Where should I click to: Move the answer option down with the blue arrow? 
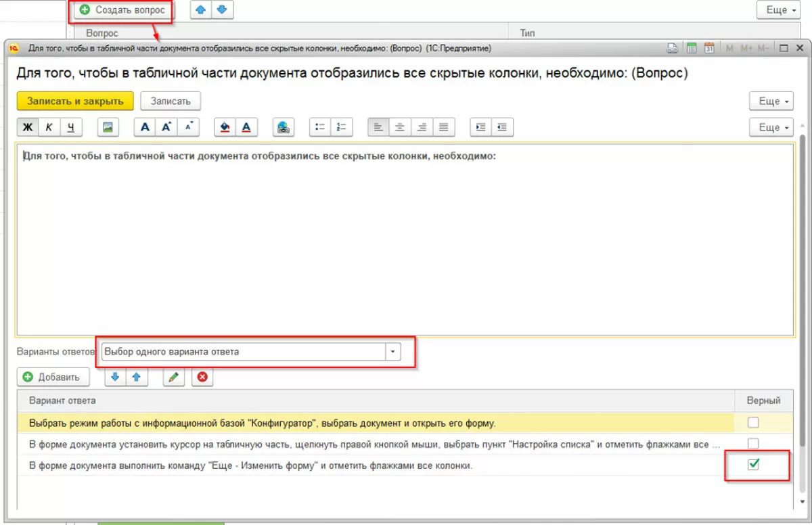(x=115, y=378)
